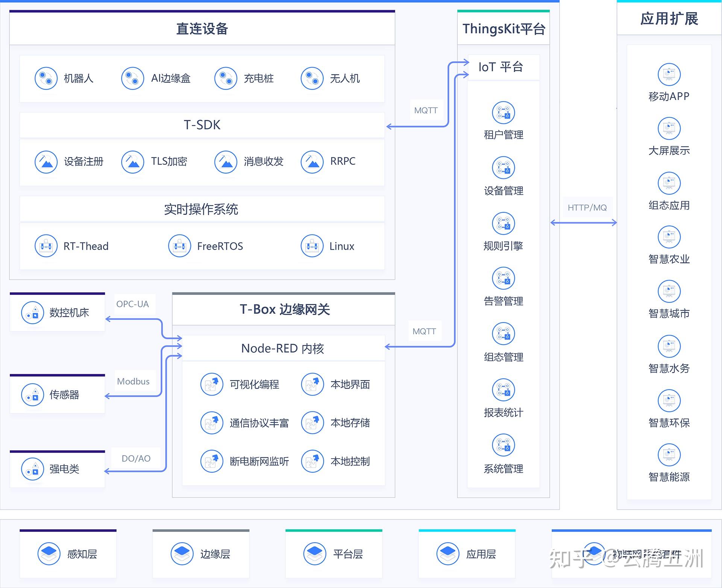Select the 传感器 icon on the left

(x=32, y=394)
